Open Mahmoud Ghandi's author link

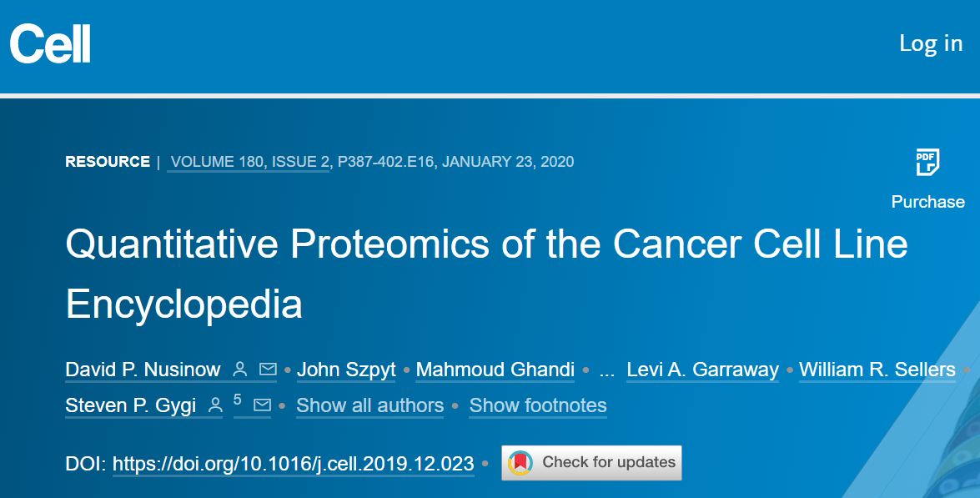(495, 370)
